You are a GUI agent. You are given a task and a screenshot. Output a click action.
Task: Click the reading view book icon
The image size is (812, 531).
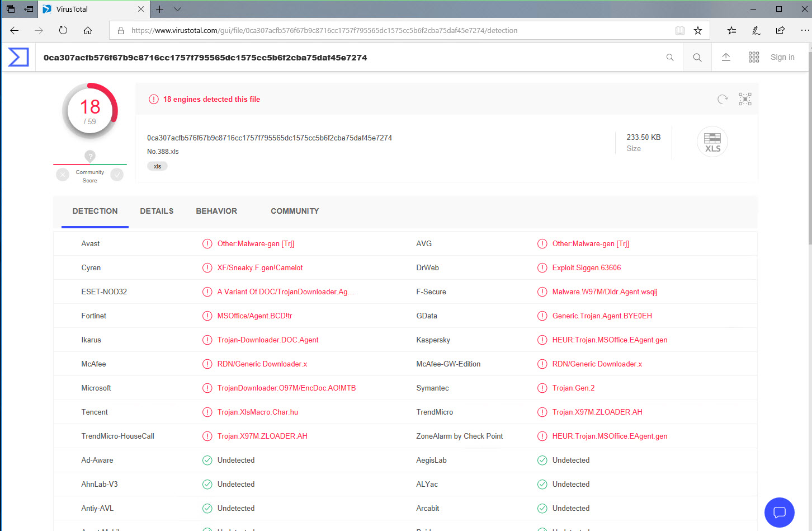[680, 30]
